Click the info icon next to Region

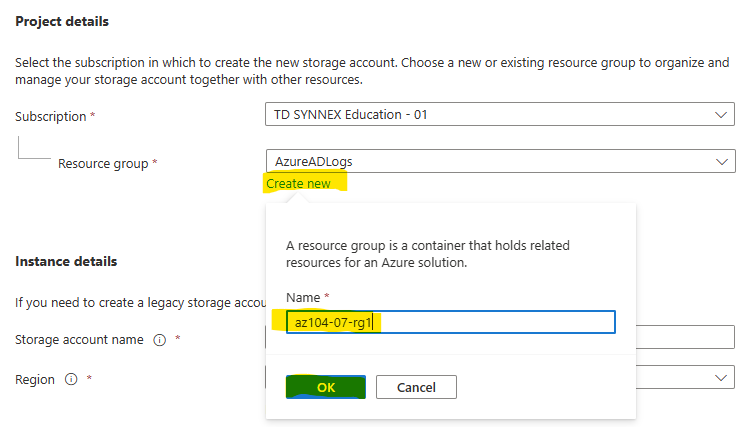(x=71, y=380)
